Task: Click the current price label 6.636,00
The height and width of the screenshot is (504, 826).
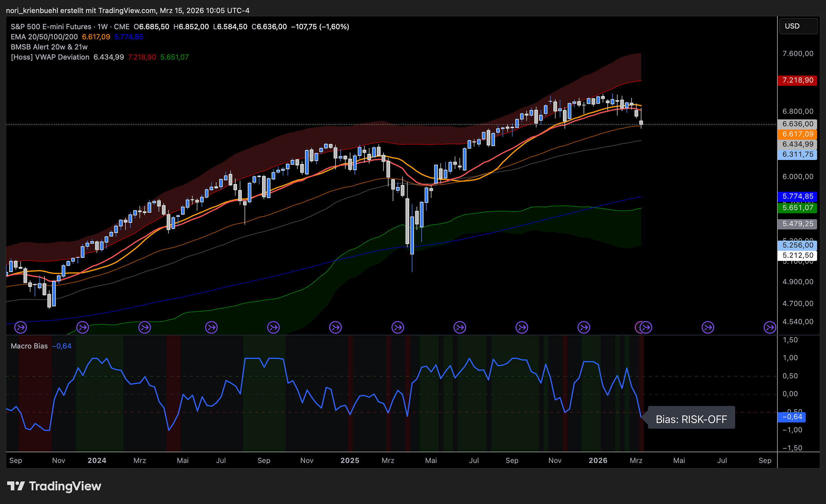Action: [x=797, y=124]
